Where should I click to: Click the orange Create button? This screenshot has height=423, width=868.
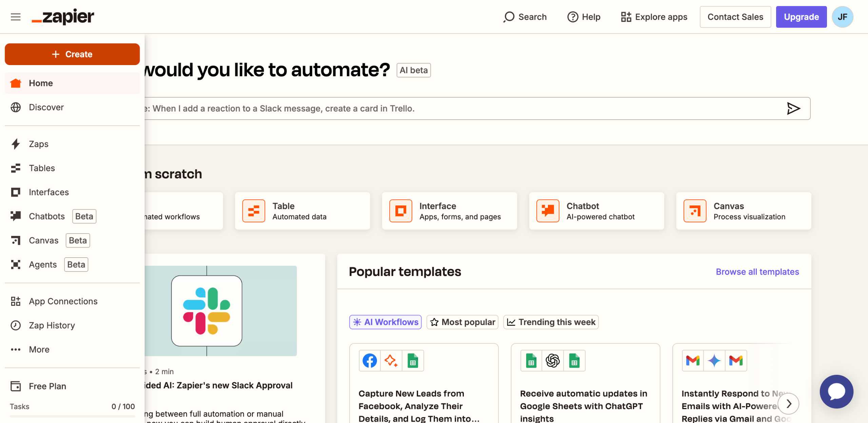point(72,54)
